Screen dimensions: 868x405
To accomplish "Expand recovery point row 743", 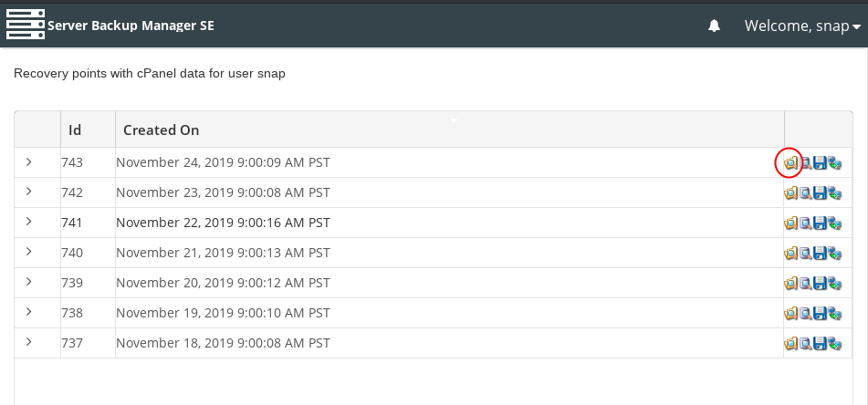I will 29,162.
